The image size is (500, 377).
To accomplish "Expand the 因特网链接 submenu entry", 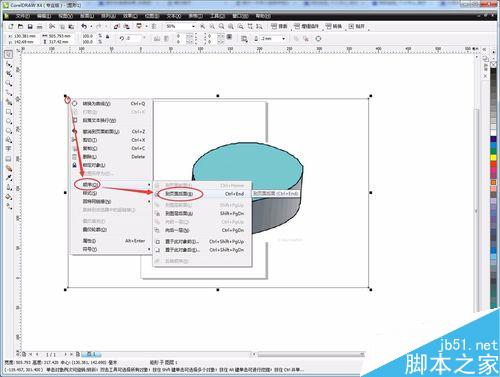I will [112, 201].
